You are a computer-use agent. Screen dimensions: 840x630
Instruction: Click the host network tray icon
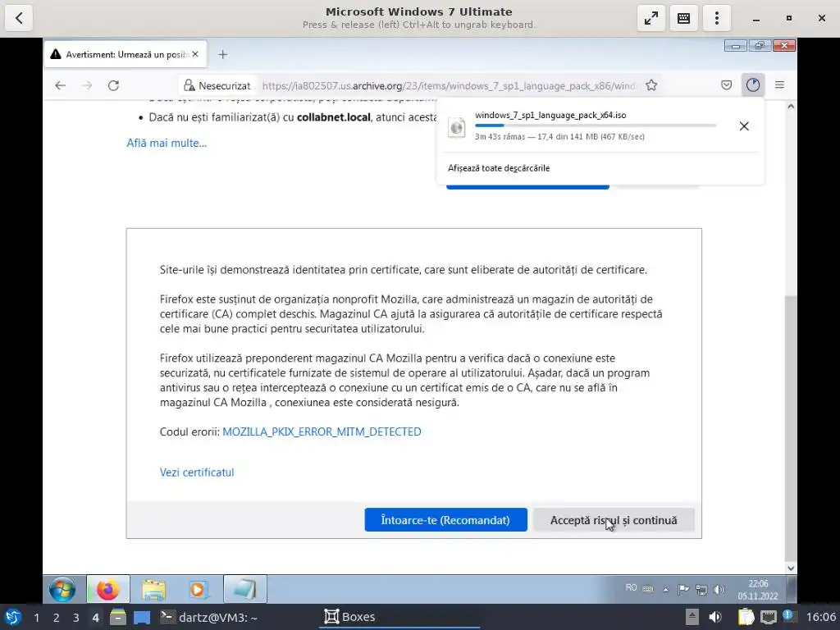[x=768, y=617]
